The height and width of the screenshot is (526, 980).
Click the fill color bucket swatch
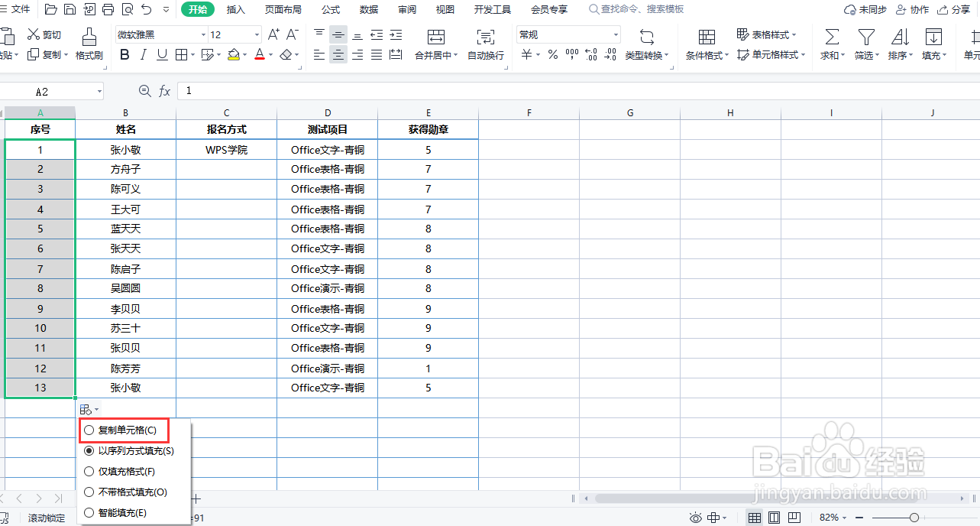[233, 54]
